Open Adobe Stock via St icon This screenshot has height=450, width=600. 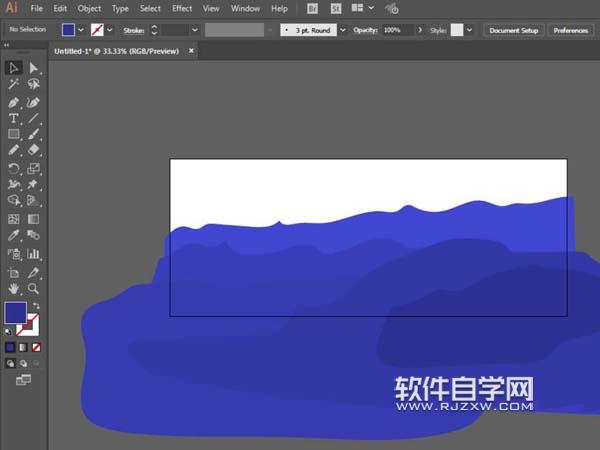click(336, 8)
